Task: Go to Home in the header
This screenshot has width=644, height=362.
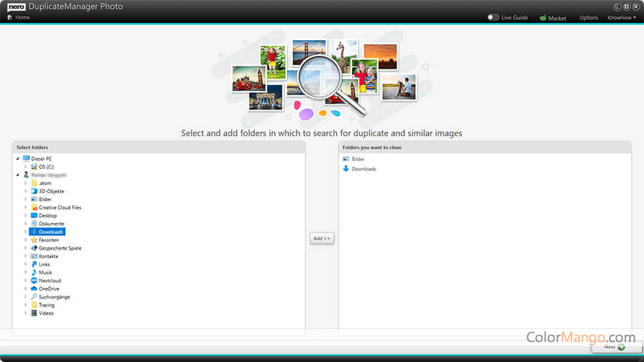Action: point(22,17)
